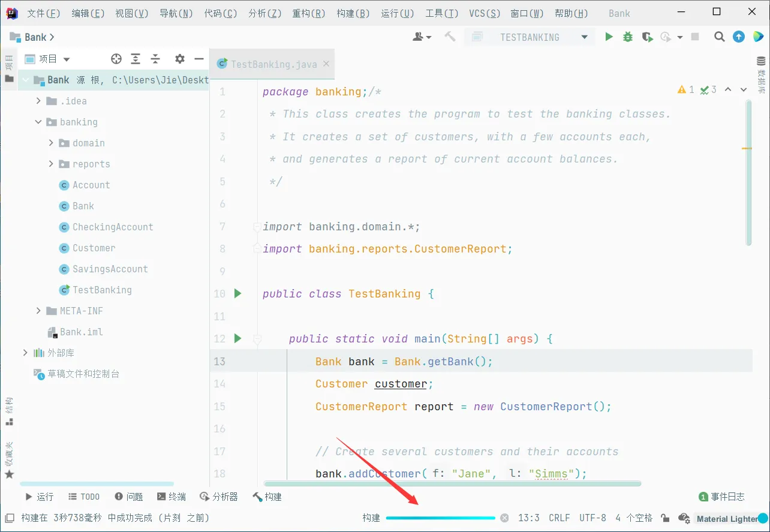The image size is (770, 532).
Task: Open the Search Everywhere magnifier
Action: (720, 37)
